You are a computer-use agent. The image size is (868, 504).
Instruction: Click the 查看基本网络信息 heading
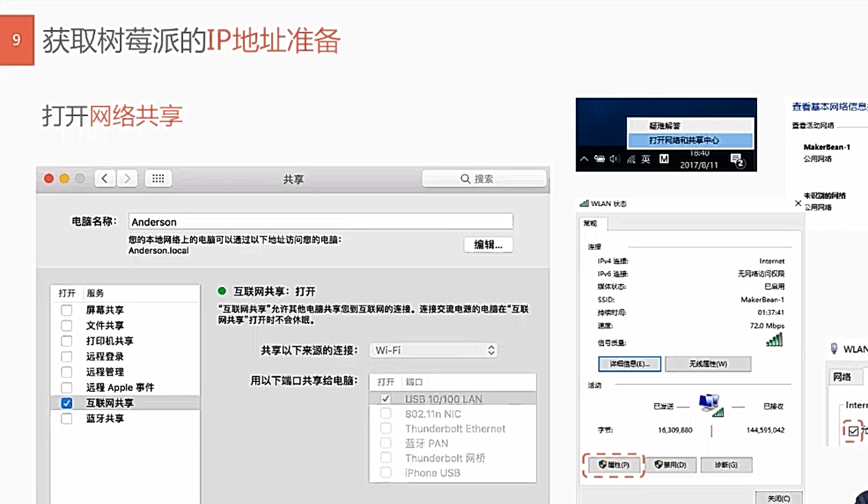(x=829, y=107)
